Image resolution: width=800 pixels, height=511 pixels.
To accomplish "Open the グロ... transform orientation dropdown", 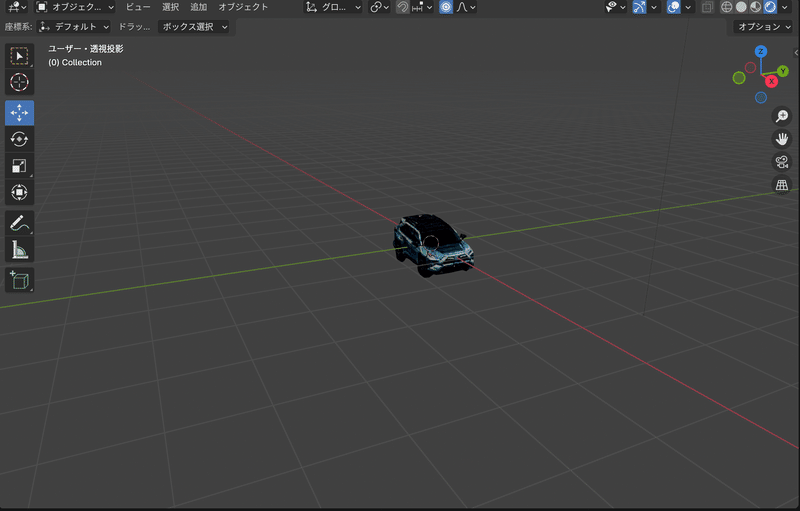I will pyautogui.click(x=333, y=7).
